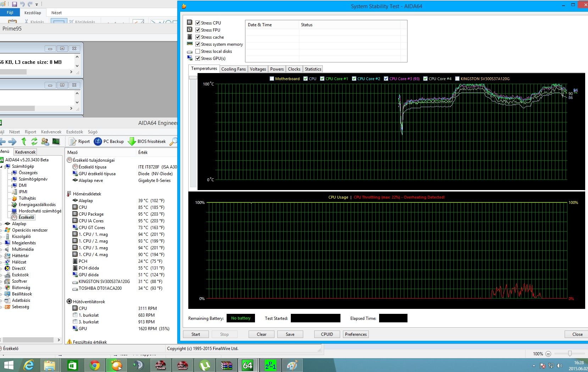Expand the DirectX tree node
588x372 pixels.
pyautogui.click(x=1, y=269)
